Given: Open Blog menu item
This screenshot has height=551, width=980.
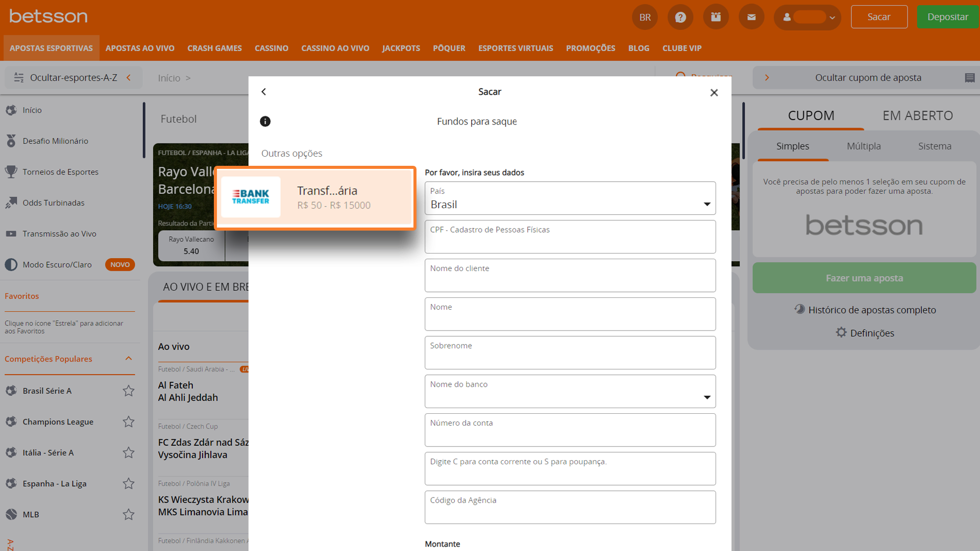Looking at the screenshot, I should pos(639,48).
